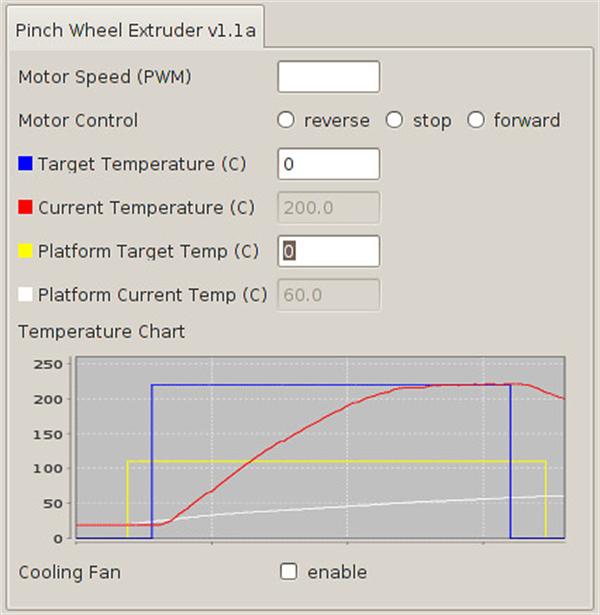Screen dimensions: 600x615
Task: Click the Current Temperature readout field
Action: [328, 208]
